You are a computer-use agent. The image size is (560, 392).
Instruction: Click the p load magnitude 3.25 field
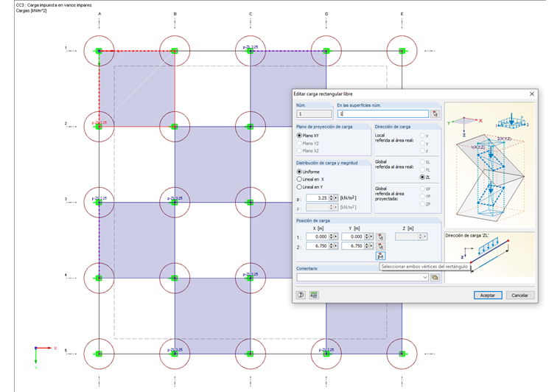tap(317, 197)
